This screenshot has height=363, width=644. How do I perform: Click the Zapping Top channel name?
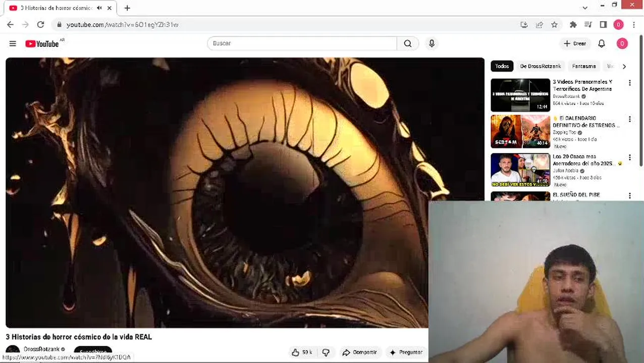(564, 132)
